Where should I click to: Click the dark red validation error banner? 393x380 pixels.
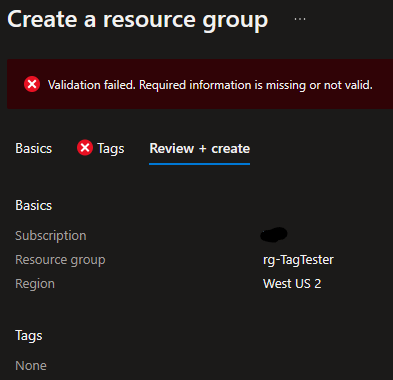[x=200, y=84]
